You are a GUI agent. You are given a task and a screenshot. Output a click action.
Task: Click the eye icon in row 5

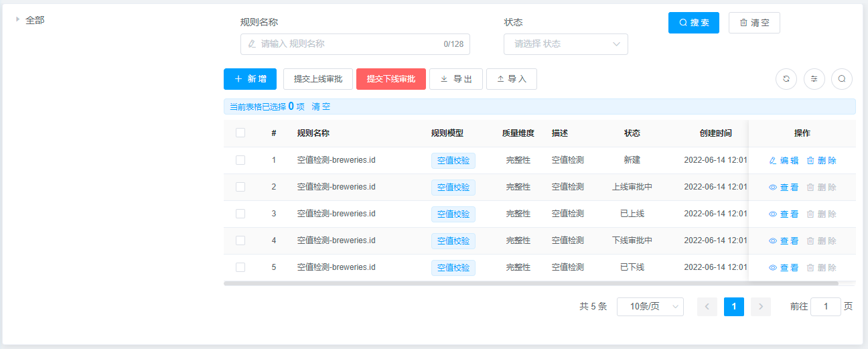[x=773, y=268]
